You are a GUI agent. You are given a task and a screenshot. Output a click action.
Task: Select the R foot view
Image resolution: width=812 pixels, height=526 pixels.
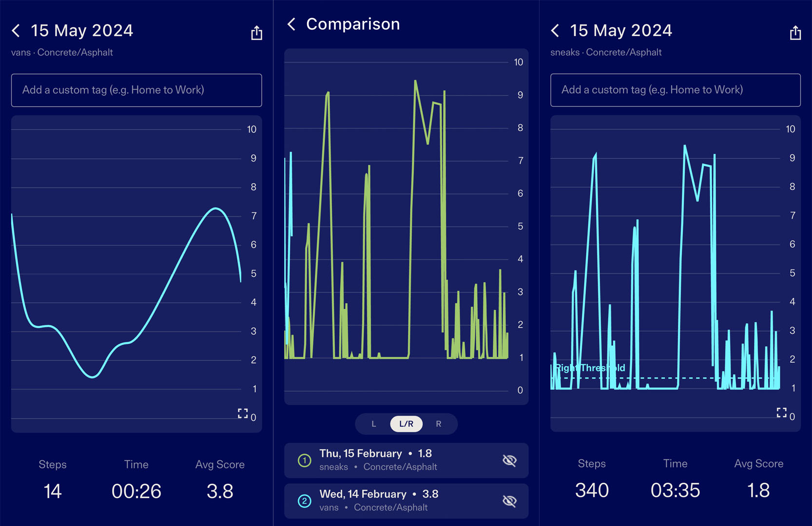439,424
